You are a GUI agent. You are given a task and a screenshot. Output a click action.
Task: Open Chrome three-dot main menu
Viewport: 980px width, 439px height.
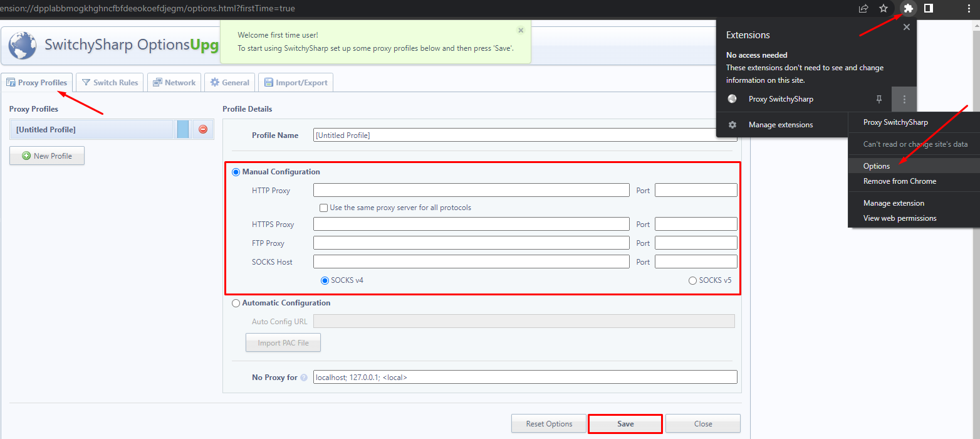969,8
